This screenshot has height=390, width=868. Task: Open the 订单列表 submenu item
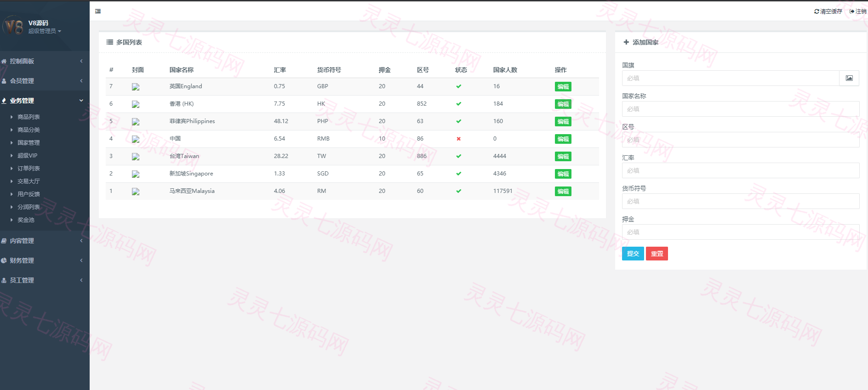(x=29, y=169)
